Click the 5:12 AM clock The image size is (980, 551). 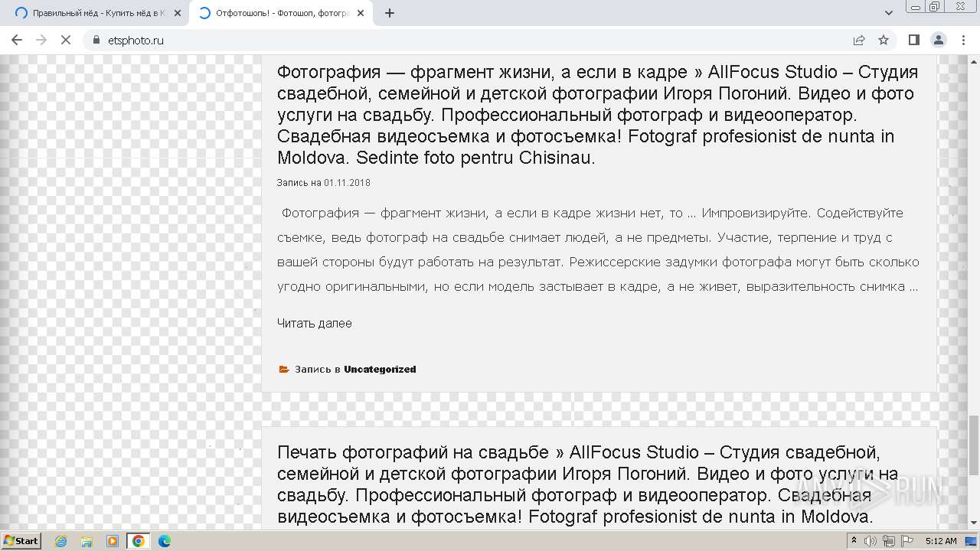941,541
